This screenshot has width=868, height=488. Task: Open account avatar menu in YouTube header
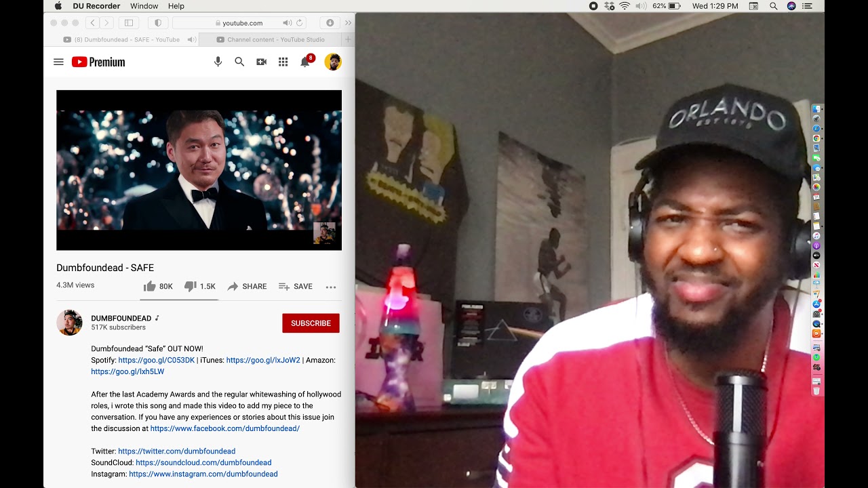[x=332, y=62]
